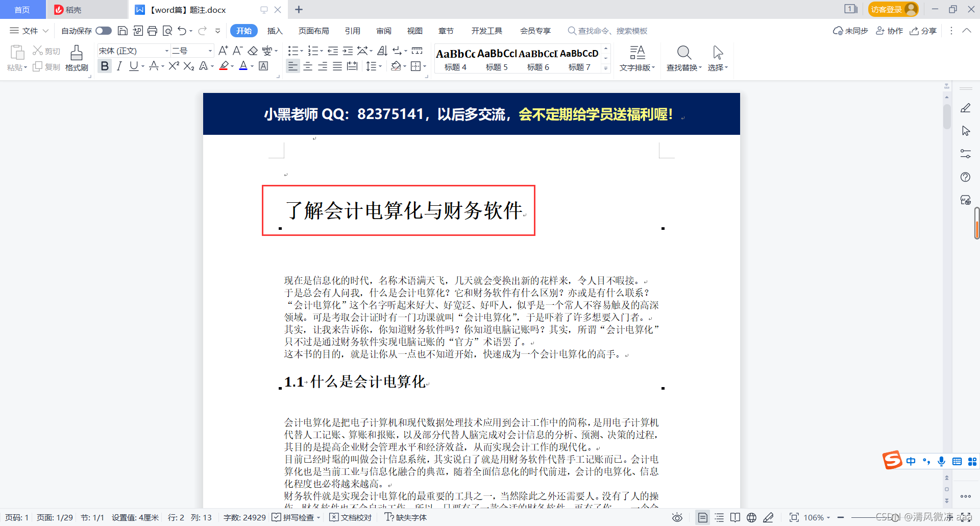Open the Find and Replace tool
Image resolution: width=980 pixels, height=526 pixels.
(x=683, y=58)
